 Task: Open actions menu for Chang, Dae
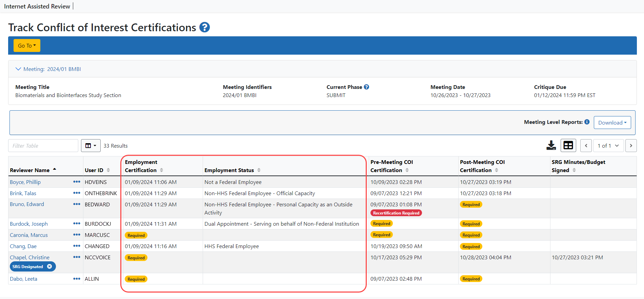[x=77, y=246]
